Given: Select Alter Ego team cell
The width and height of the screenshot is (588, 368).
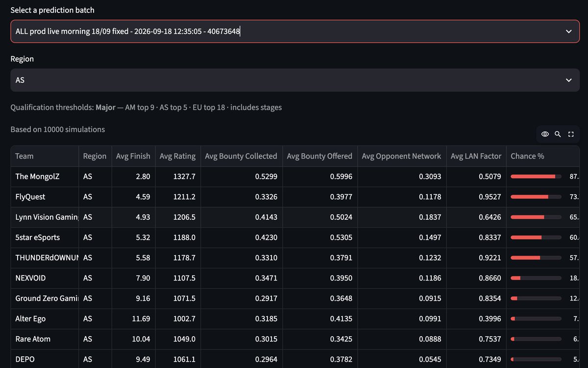Looking at the screenshot, I should [45, 319].
